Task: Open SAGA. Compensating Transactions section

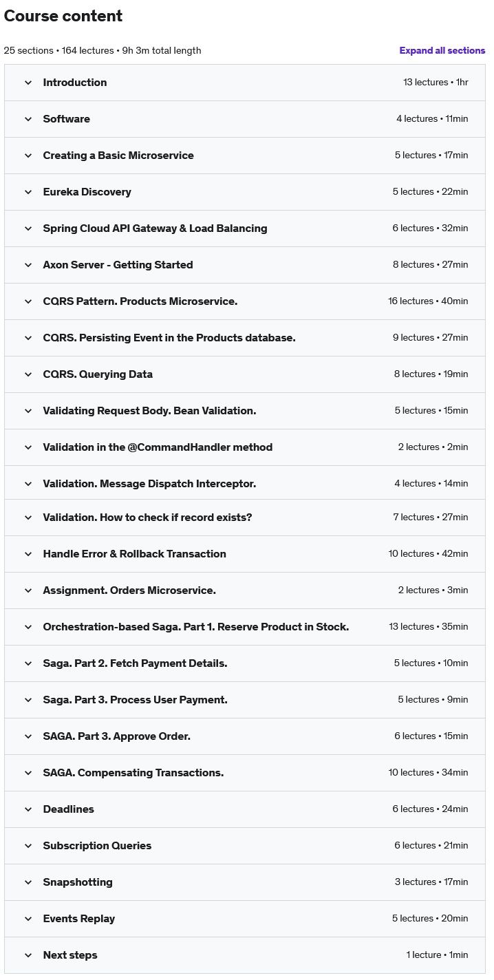Action: click(x=133, y=773)
